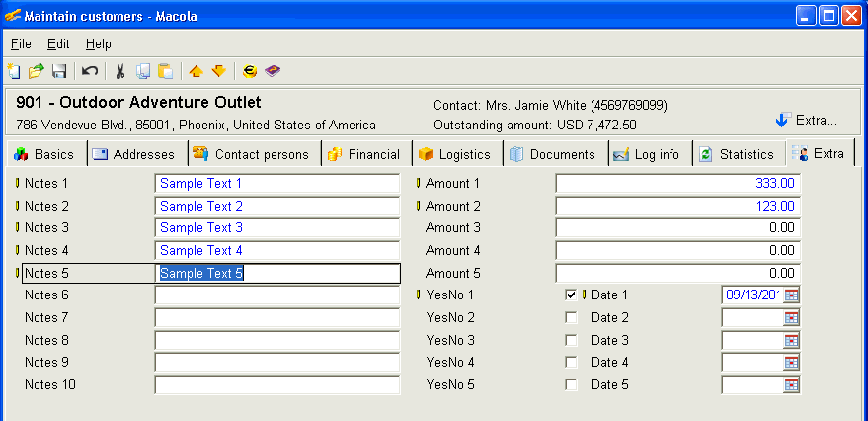Viewport: 868px width, 421px height.
Task: Click the Date 1 field showing 09/13
Action: click(752, 295)
